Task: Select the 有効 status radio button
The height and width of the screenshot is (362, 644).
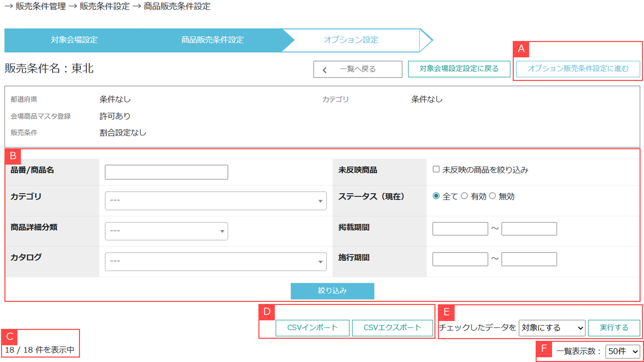Action: coord(464,196)
